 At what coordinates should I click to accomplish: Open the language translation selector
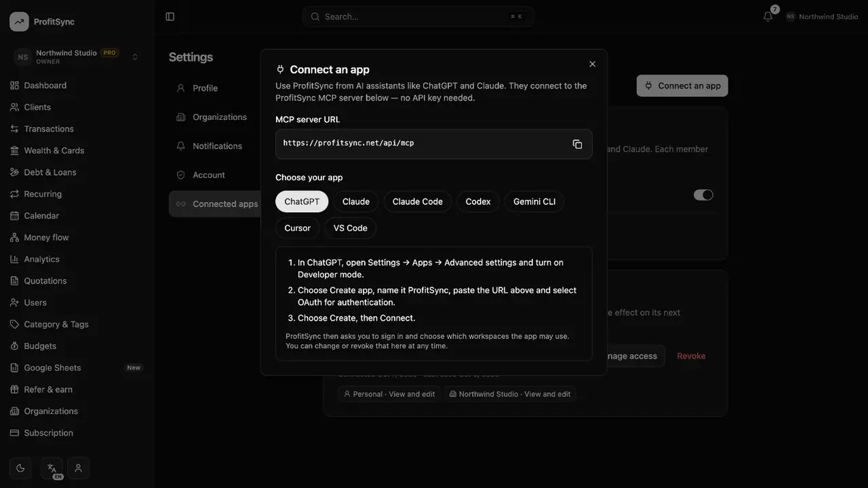(52, 468)
